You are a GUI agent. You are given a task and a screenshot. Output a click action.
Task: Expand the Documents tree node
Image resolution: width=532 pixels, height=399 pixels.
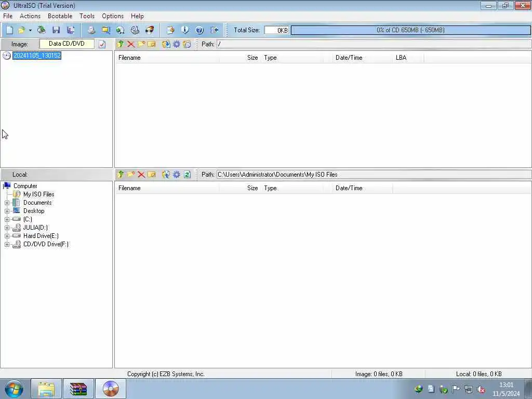pos(7,203)
